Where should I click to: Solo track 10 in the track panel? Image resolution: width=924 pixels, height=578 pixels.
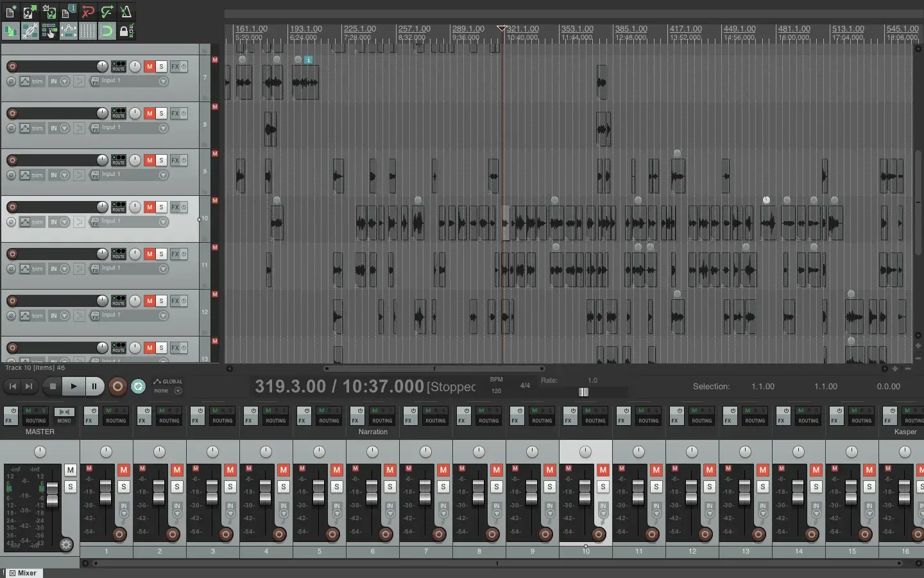click(162, 207)
